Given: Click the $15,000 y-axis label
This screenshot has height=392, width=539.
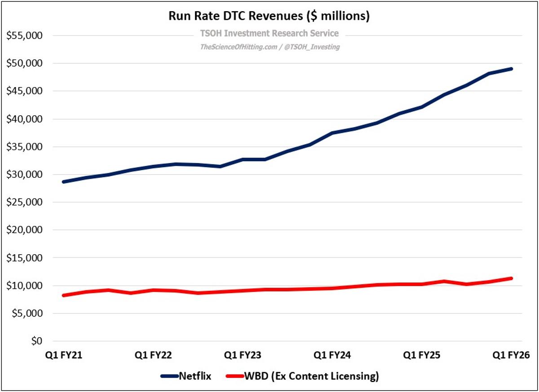Looking at the screenshot, I should coord(24,258).
